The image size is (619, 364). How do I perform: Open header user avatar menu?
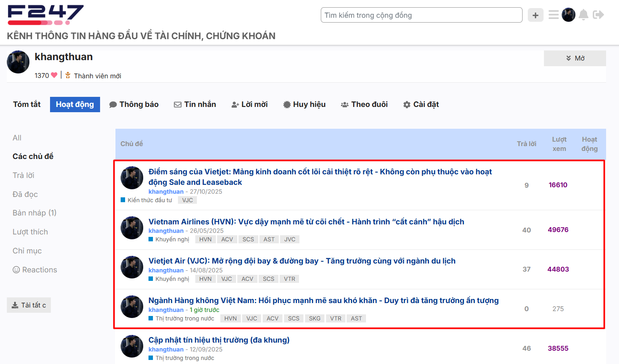(x=569, y=15)
